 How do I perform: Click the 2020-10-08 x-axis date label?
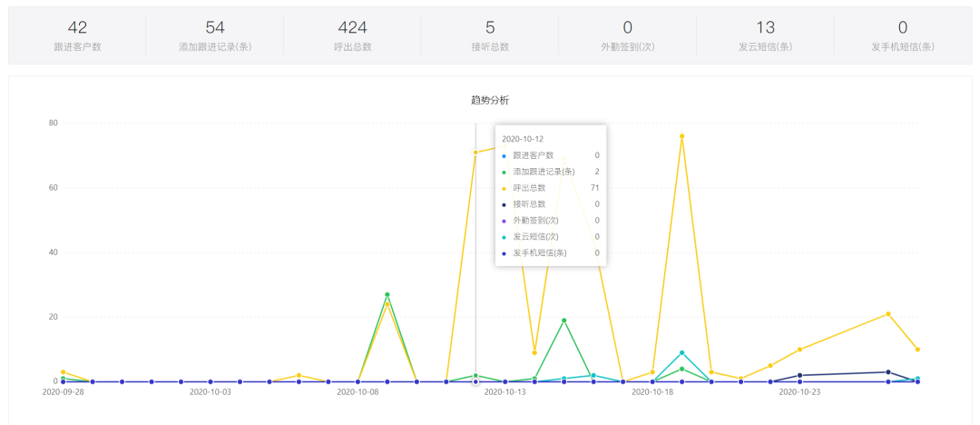pyautogui.click(x=358, y=393)
